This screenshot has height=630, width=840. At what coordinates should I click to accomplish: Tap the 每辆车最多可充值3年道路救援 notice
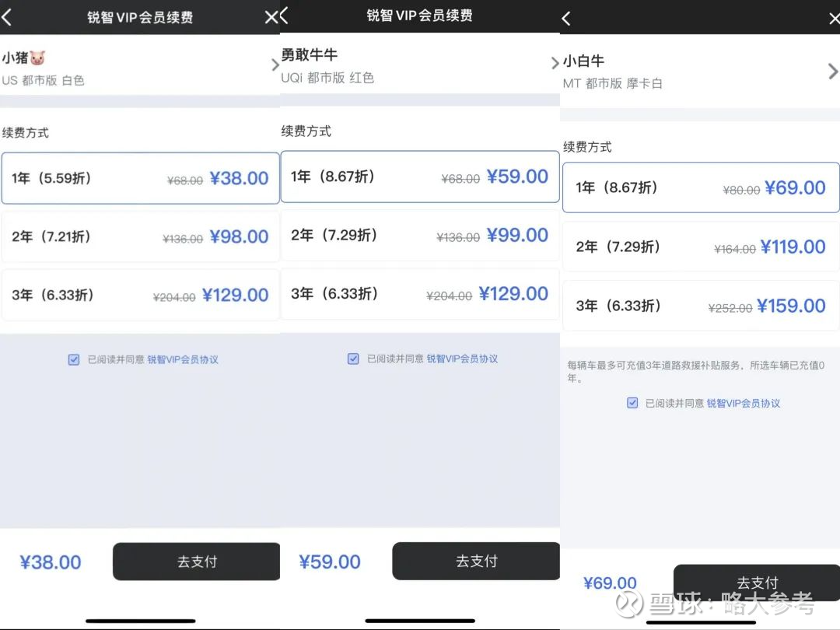[695, 371]
